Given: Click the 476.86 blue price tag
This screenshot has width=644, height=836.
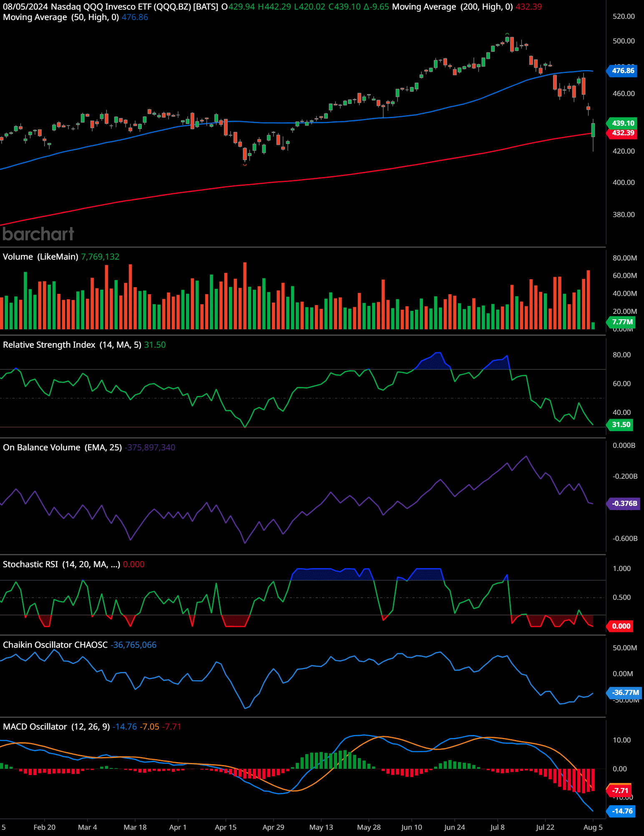Looking at the screenshot, I should [622, 71].
